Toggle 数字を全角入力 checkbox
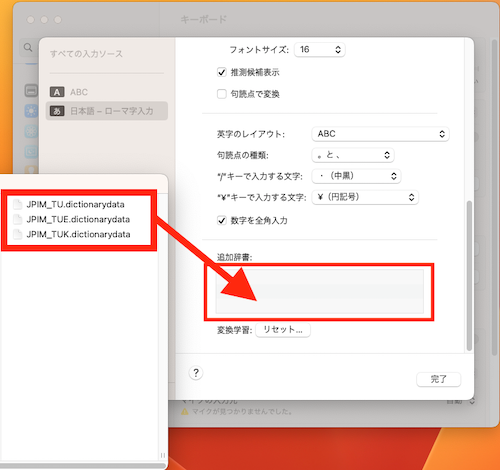This screenshot has height=470, width=500. (222, 220)
